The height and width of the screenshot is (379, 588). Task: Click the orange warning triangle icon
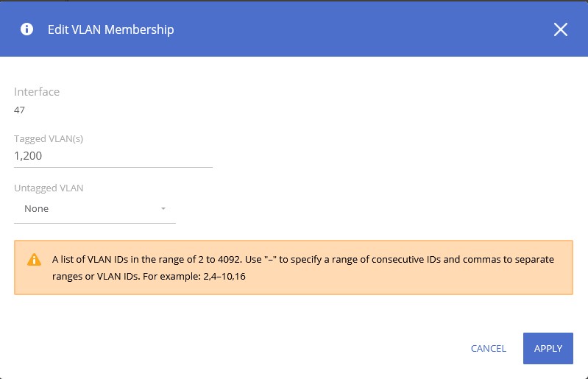coord(34,260)
